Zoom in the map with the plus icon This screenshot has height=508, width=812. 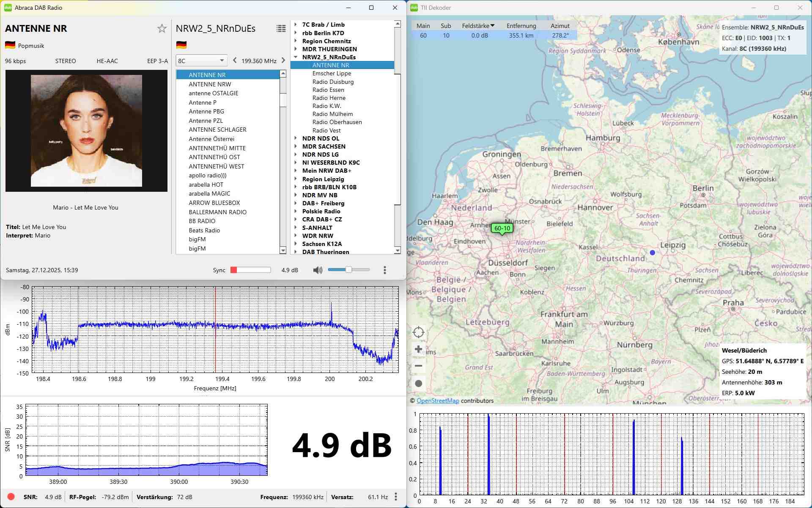418,349
